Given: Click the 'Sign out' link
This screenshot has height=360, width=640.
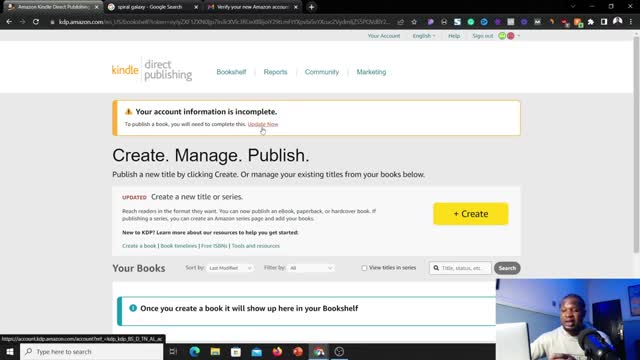Looking at the screenshot, I should tap(483, 36).
